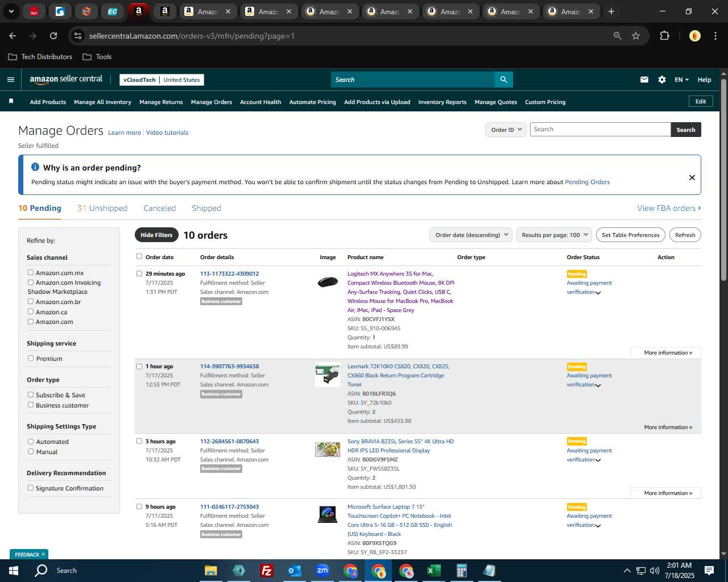
Task: Tick the select-all checkbox beside Order date
Action: tap(139, 257)
